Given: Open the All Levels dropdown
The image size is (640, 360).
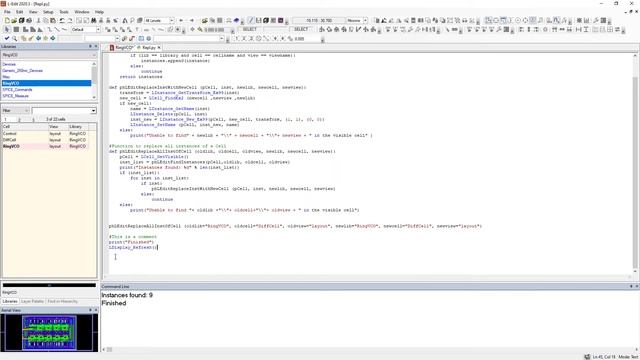Looking at the screenshot, I should (x=171, y=20).
